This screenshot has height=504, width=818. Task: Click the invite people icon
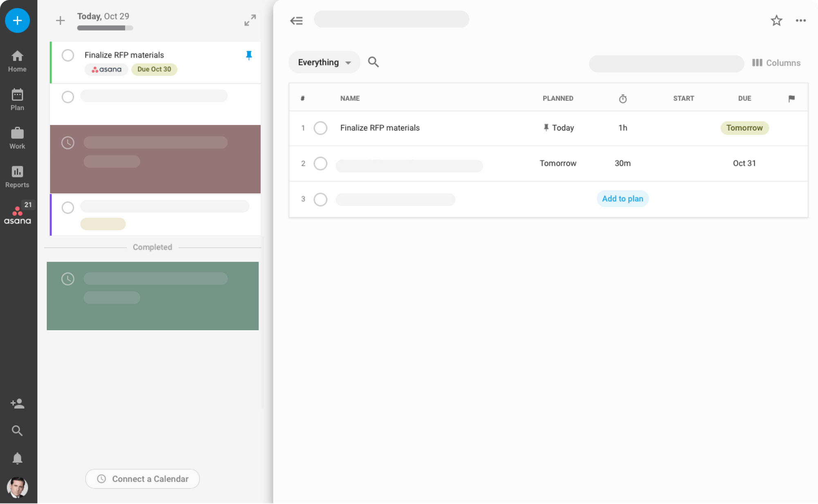[17, 404]
